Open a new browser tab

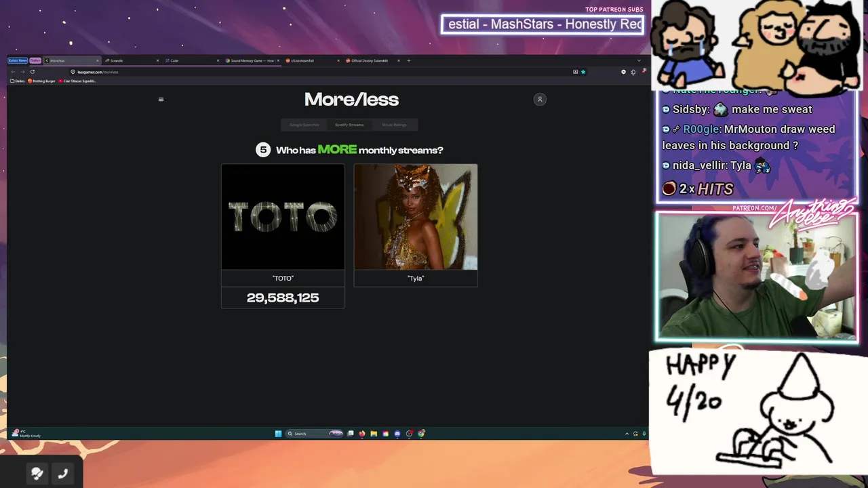pyautogui.click(x=408, y=60)
